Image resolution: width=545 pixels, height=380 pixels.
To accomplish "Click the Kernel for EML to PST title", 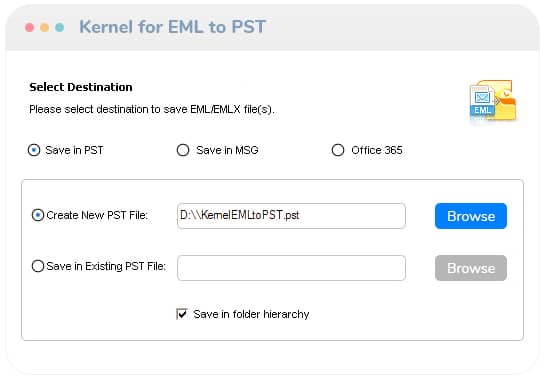I will [172, 27].
